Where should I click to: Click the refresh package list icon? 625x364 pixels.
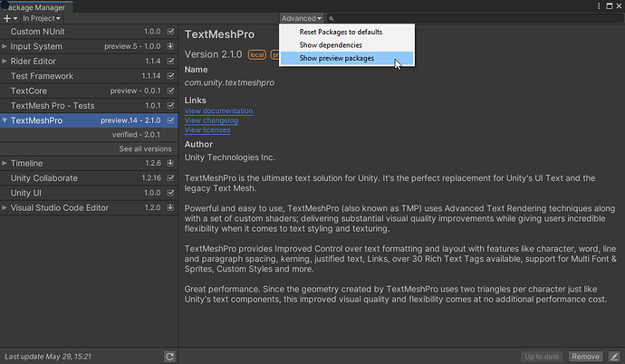[169, 357]
